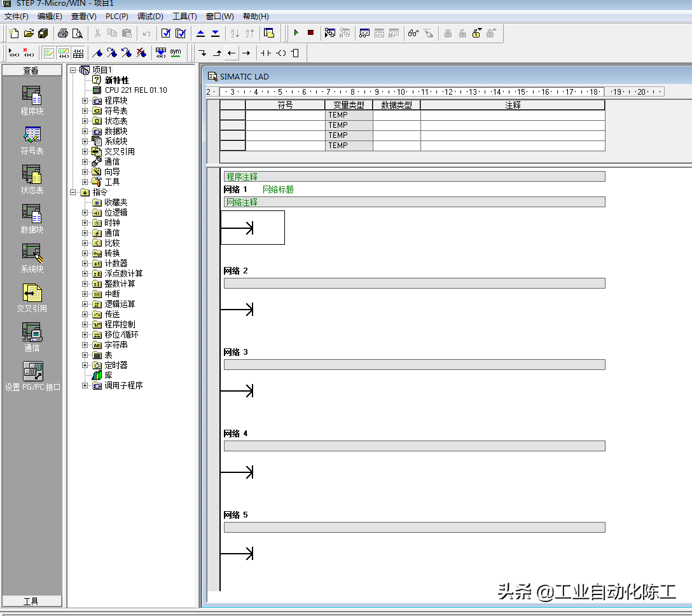
Task: Insert a box instruction from the toolbar
Action: coord(294,53)
